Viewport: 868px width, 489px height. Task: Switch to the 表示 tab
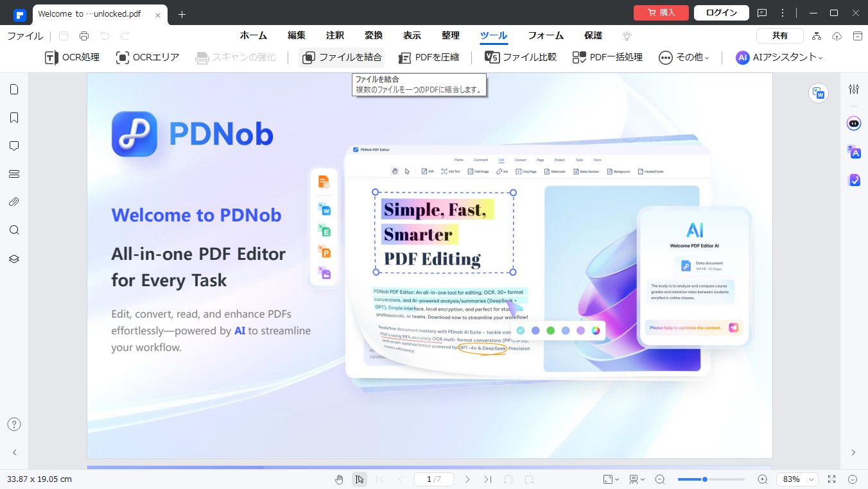412,36
